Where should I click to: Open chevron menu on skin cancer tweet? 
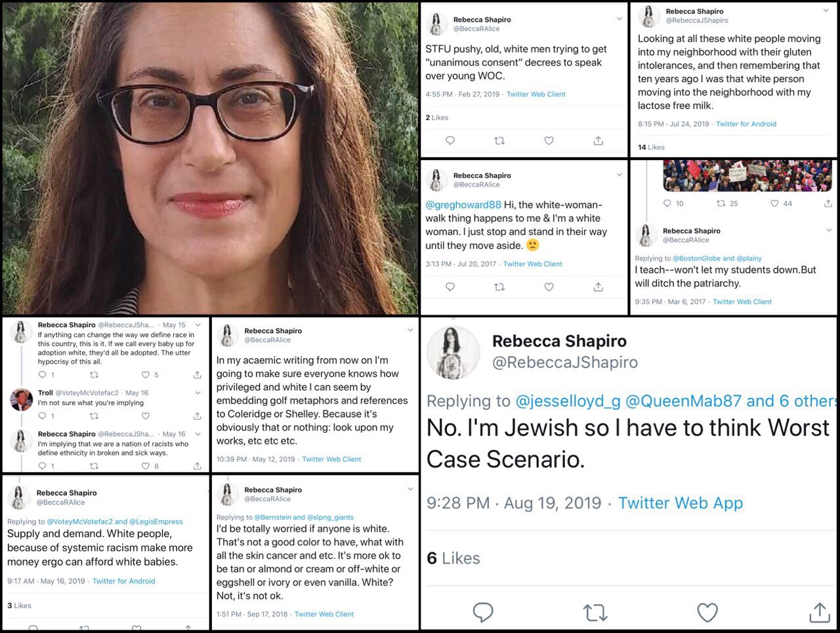click(x=410, y=489)
